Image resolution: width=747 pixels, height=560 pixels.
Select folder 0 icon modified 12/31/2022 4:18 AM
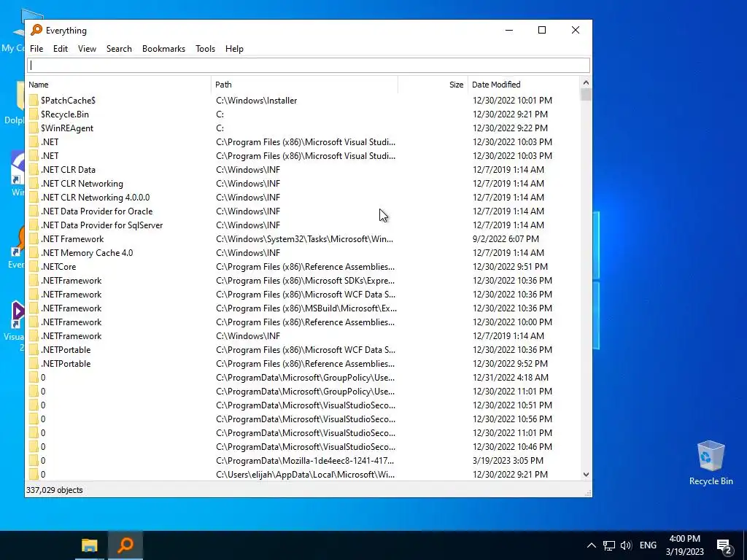point(34,378)
